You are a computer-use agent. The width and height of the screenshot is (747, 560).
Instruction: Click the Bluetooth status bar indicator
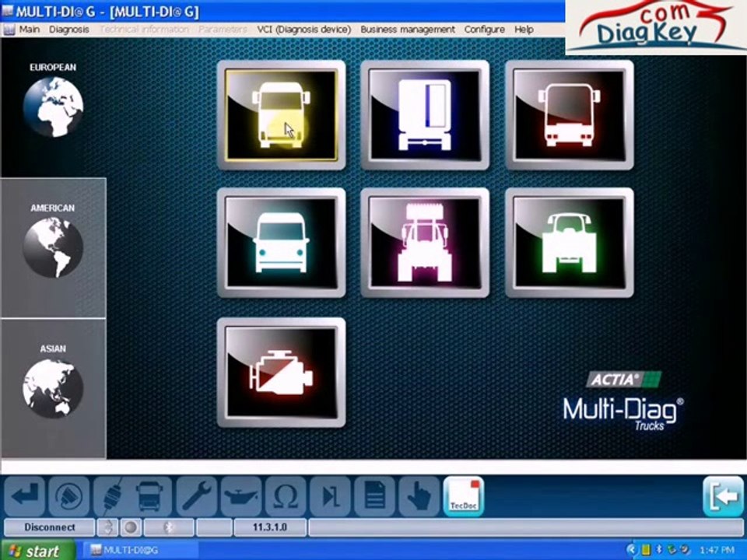[x=169, y=527]
